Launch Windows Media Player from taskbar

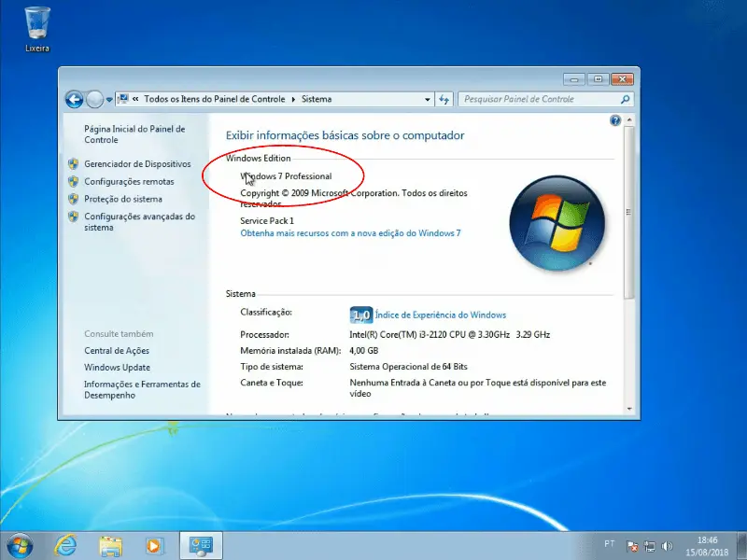(154, 546)
